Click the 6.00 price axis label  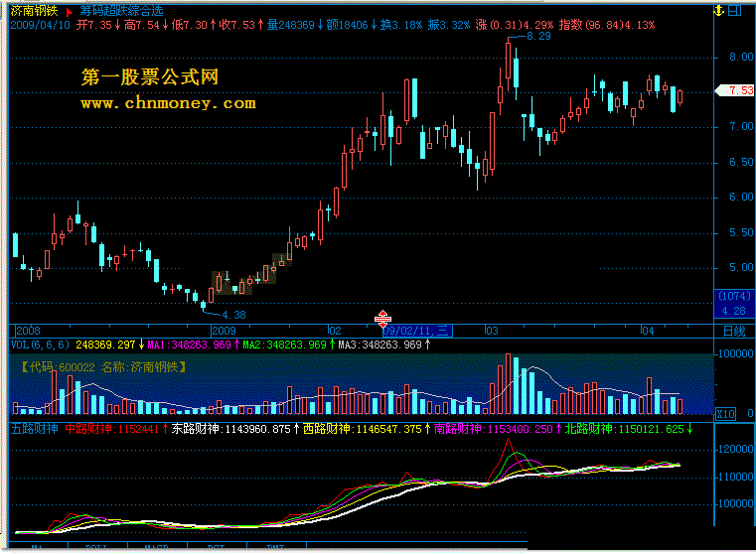741,197
